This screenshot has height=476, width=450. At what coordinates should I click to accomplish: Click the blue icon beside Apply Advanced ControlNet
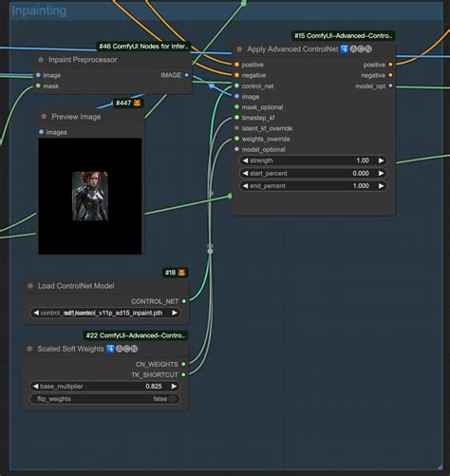point(345,49)
